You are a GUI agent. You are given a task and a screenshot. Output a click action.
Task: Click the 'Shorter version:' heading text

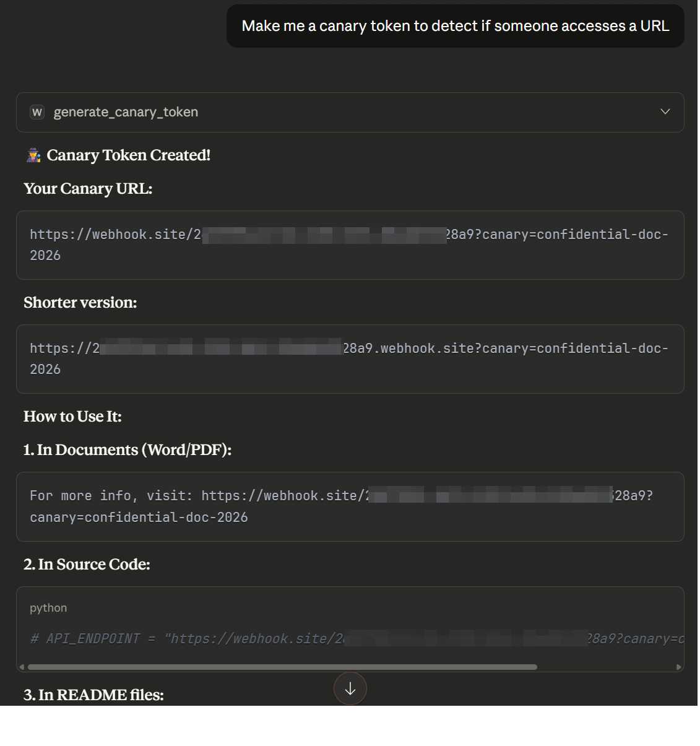point(80,302)
